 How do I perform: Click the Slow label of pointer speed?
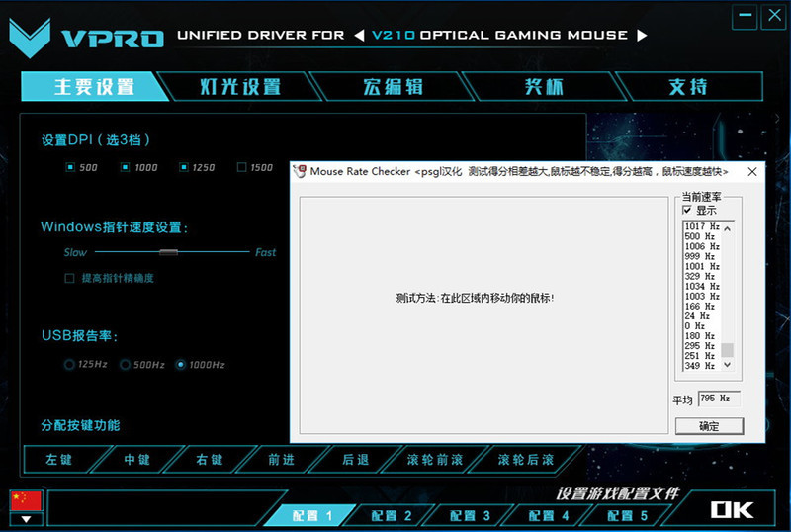[75, 252]
